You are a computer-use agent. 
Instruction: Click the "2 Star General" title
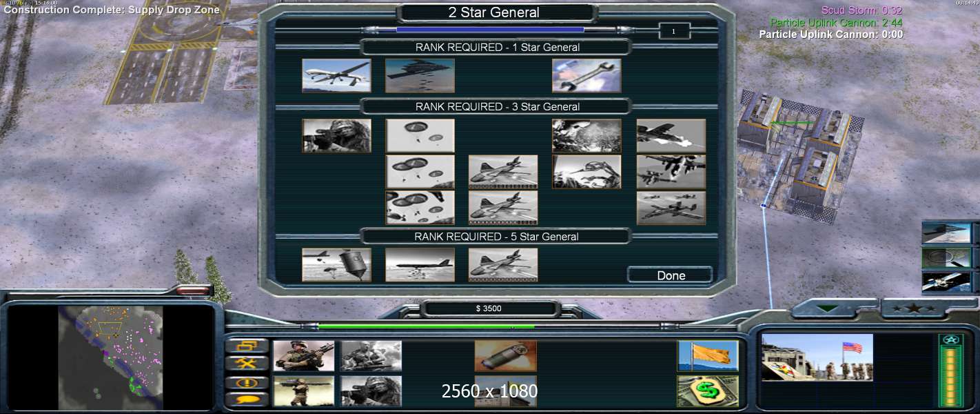(494, 12)
